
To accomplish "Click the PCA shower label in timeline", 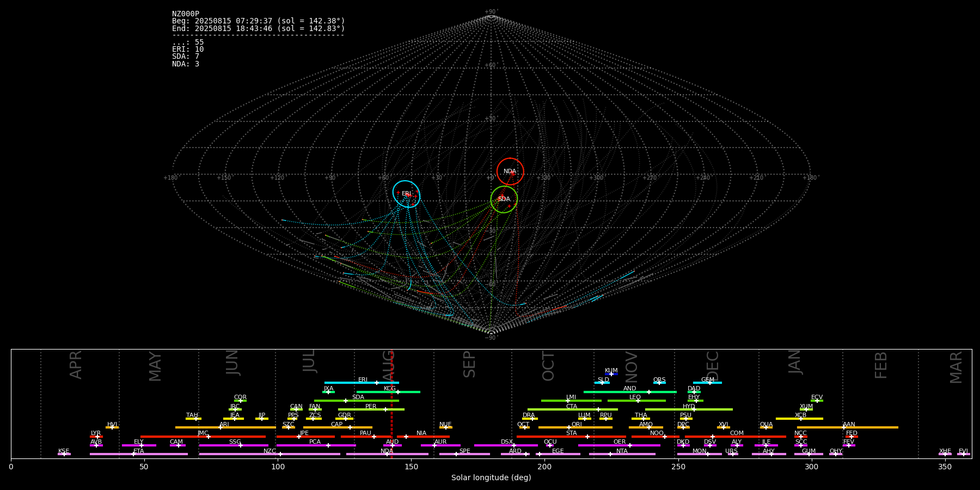I will pyautogui.click(x=315, y=442).
